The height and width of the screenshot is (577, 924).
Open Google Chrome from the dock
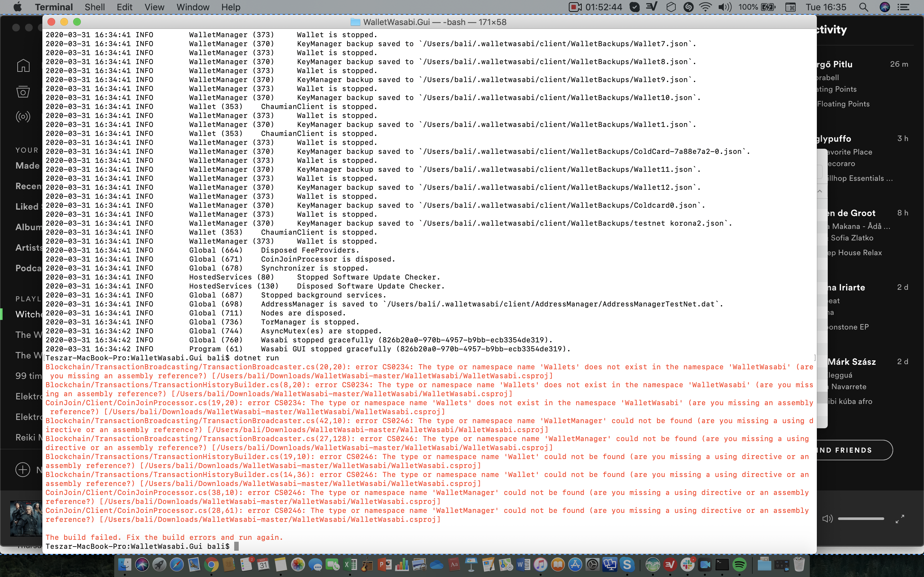pos(211,565)
